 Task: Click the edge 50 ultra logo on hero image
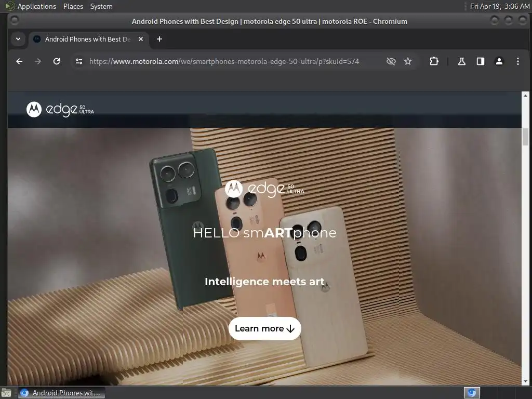264,189
